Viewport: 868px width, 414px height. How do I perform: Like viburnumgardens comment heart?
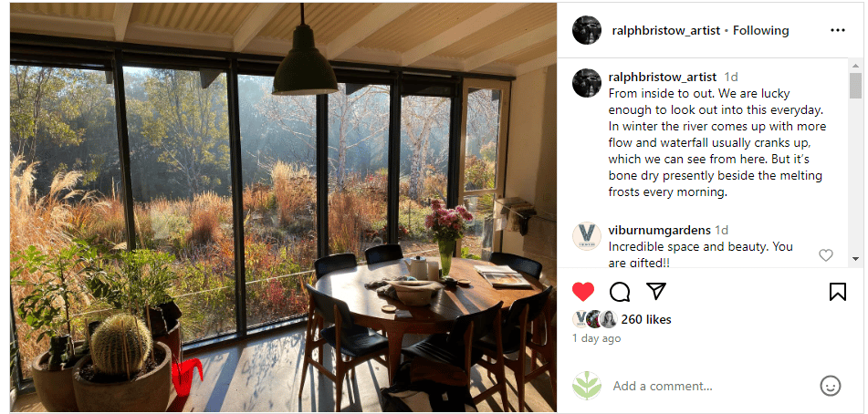click(825, 254)
